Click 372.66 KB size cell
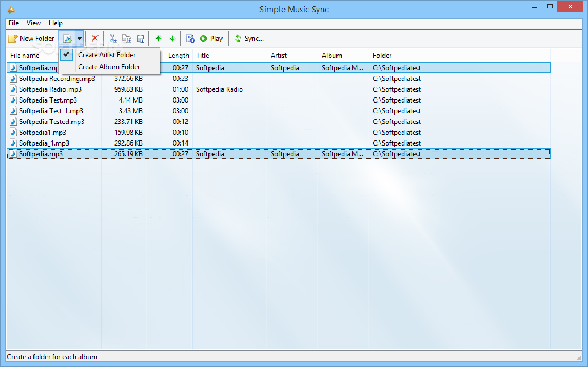The width and height of the screenshot is (588, 367). 128,79
